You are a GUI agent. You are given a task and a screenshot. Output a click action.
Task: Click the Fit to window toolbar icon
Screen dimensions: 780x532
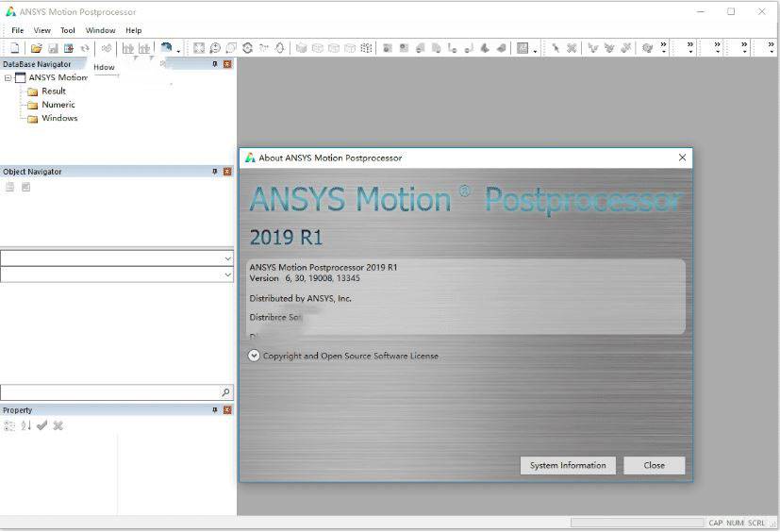coord(199,48)
